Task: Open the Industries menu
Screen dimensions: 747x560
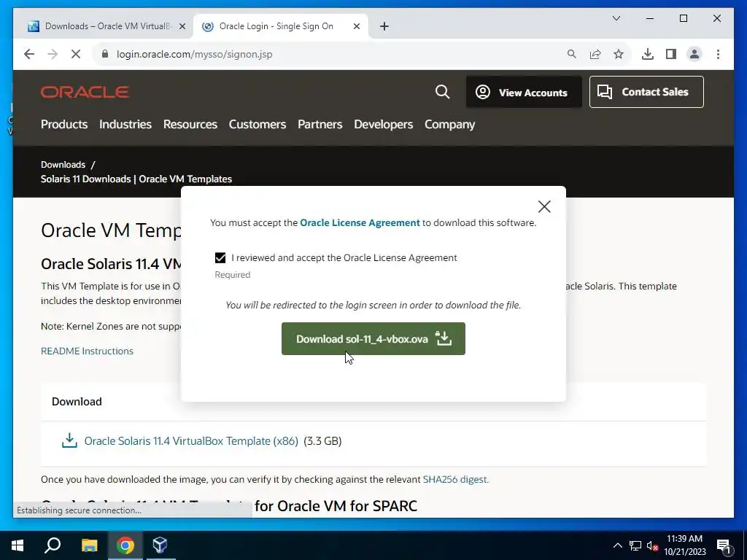Action: tap(125, 124)
